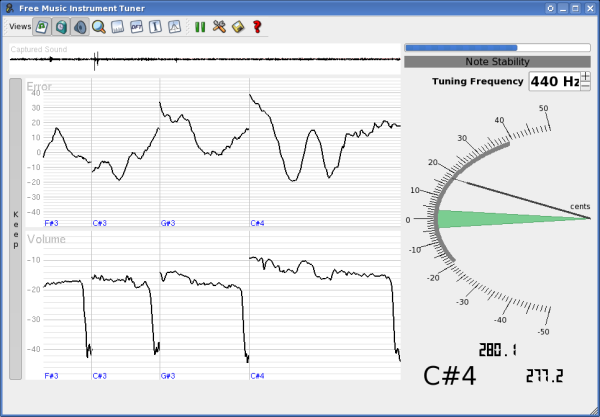Toggle the captured sound speaker view
The image size is (600, 417).
point(80,27)
